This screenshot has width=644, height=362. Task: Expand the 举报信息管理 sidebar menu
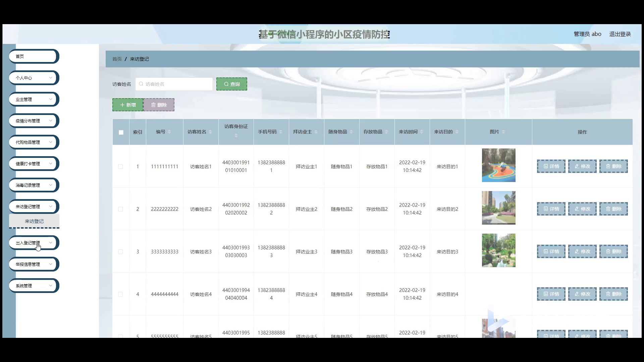tap(34, 264)
